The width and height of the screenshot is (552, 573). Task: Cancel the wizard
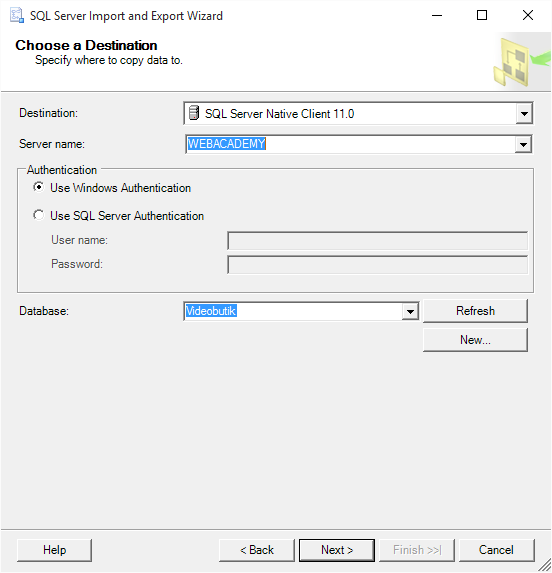(x=496, y=550)
